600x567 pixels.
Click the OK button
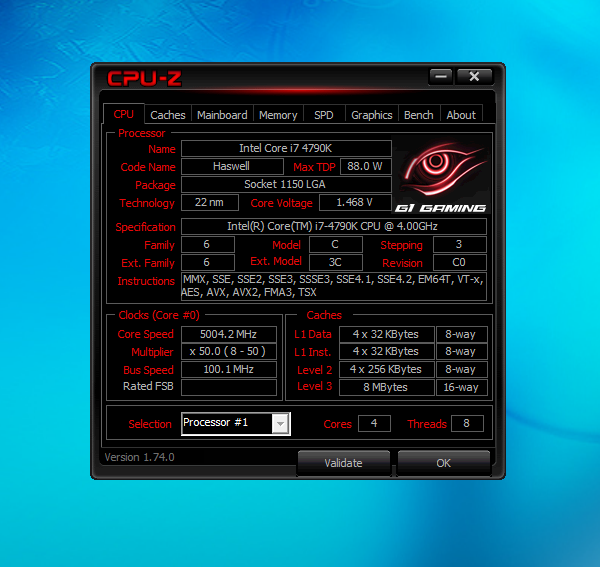tap(443, 463)
